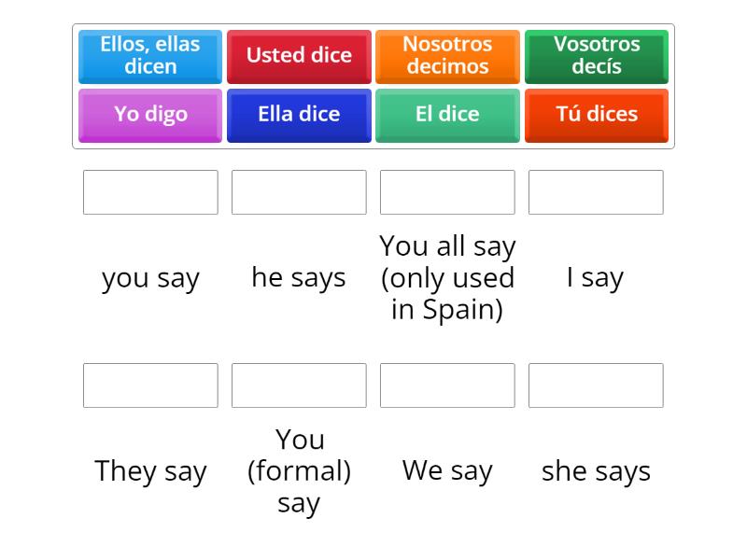Select the 'El dice' teal tile
747x560 pixels.
tap(447, 115)
